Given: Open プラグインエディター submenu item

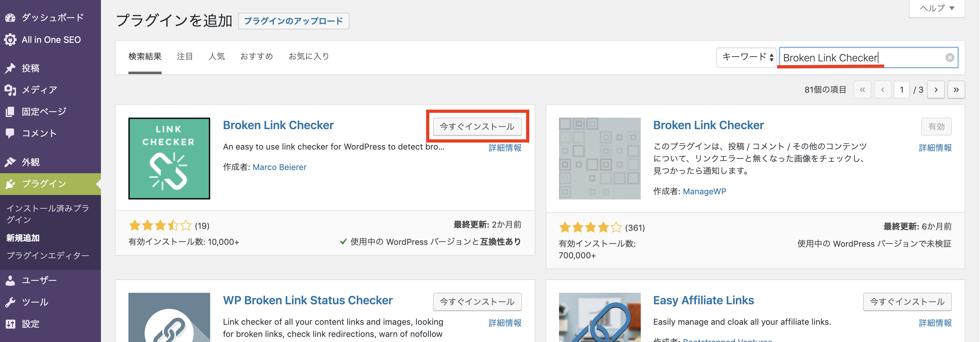Looking at the screenshot, I should [48, 256].
